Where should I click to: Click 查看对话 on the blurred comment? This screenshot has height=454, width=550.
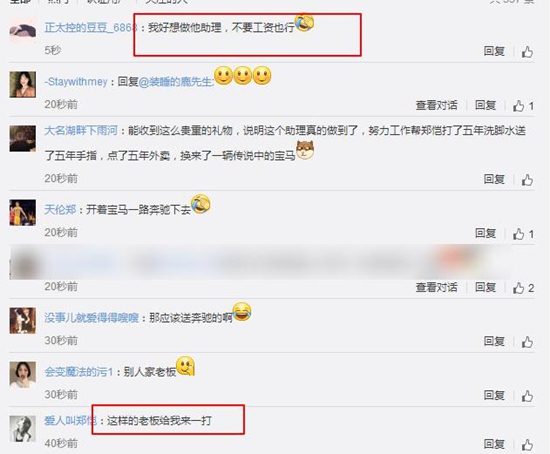pyautogui.click(x=437, y=287)
